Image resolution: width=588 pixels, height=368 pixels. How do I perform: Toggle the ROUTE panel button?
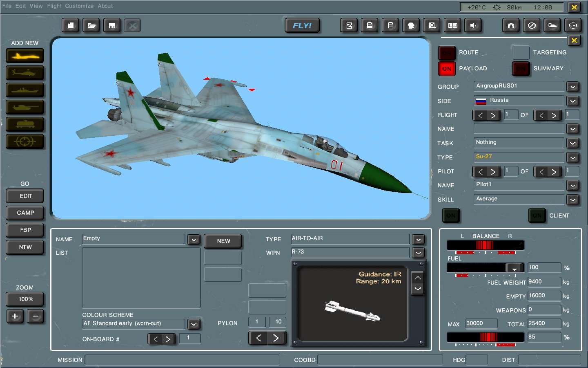pos(447,53)
